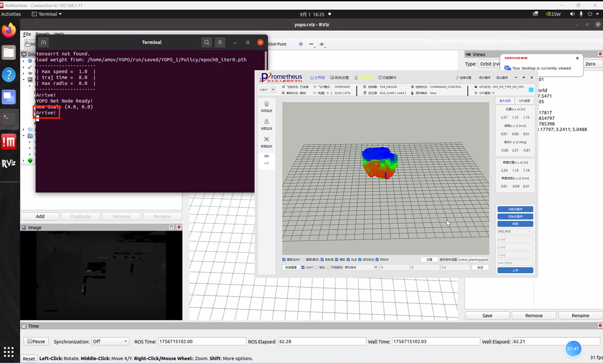
Task: Click the new tab icon in Terminal
Action: click(x=43, y=42)
